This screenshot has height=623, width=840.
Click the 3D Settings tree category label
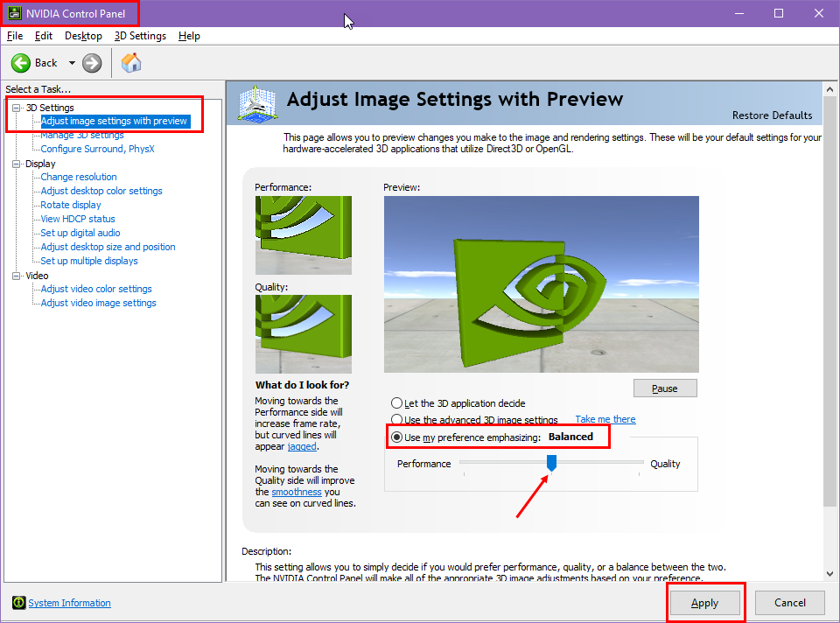(50, 108)
